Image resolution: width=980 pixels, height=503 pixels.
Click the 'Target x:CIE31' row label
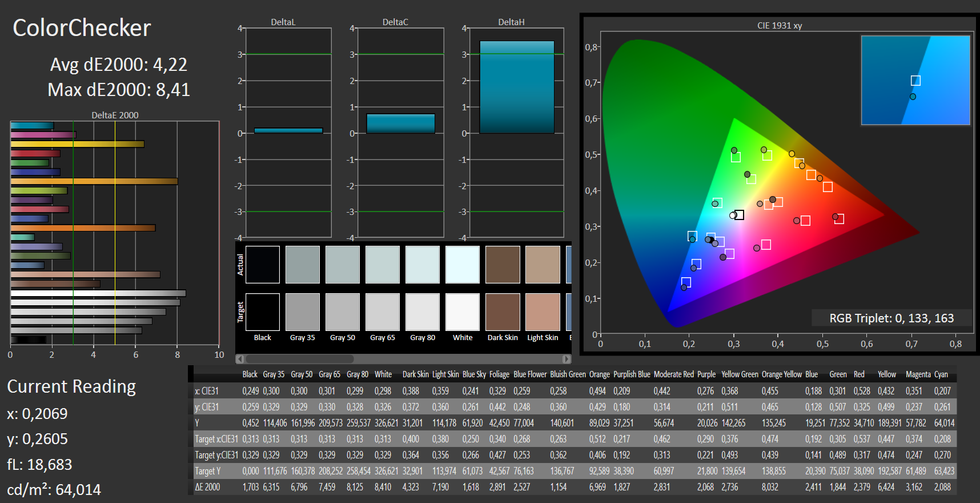[216, 439]
